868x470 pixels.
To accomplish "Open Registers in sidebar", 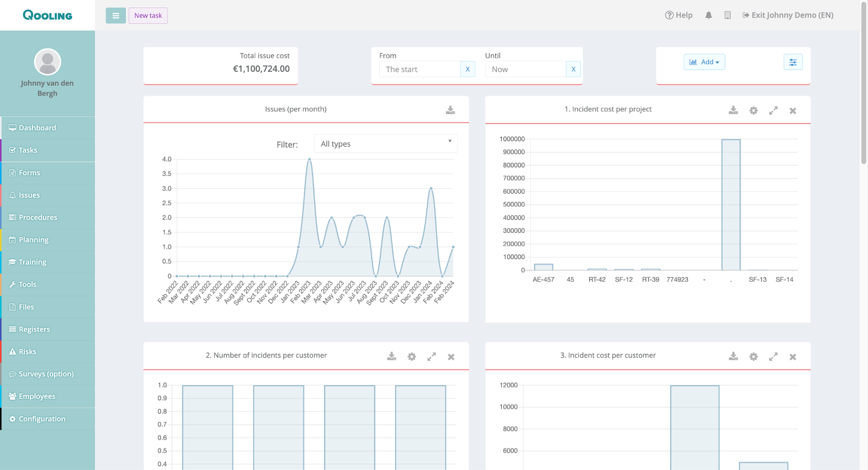I will (48, 329).
